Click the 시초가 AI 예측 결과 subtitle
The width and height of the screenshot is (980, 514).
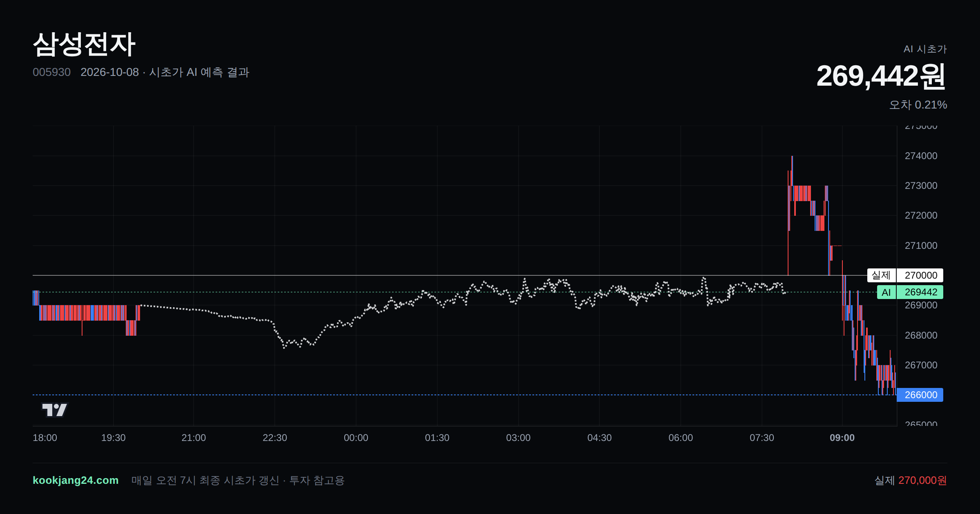[x=199, y=72]
